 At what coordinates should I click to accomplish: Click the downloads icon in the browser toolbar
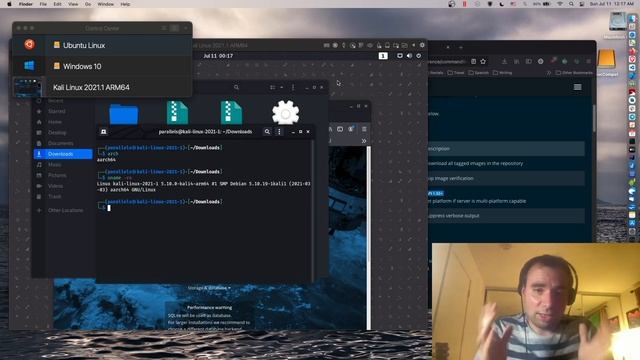click(504, 61)
